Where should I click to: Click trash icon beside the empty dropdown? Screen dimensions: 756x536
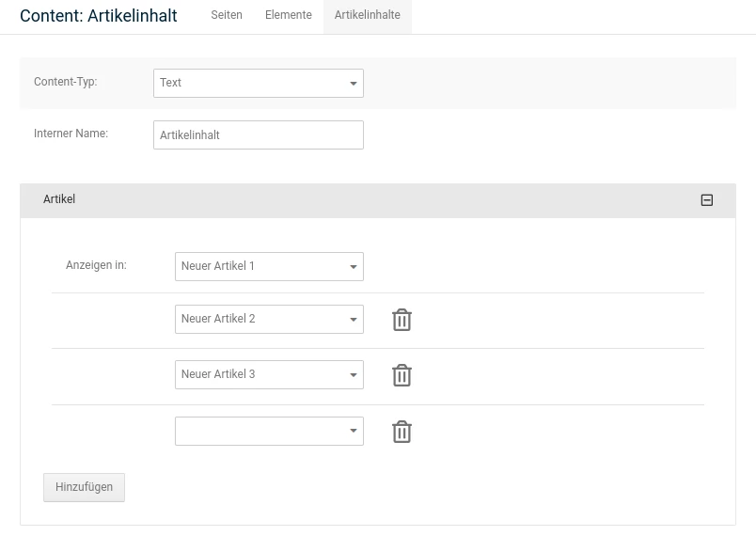coord(402,432)
